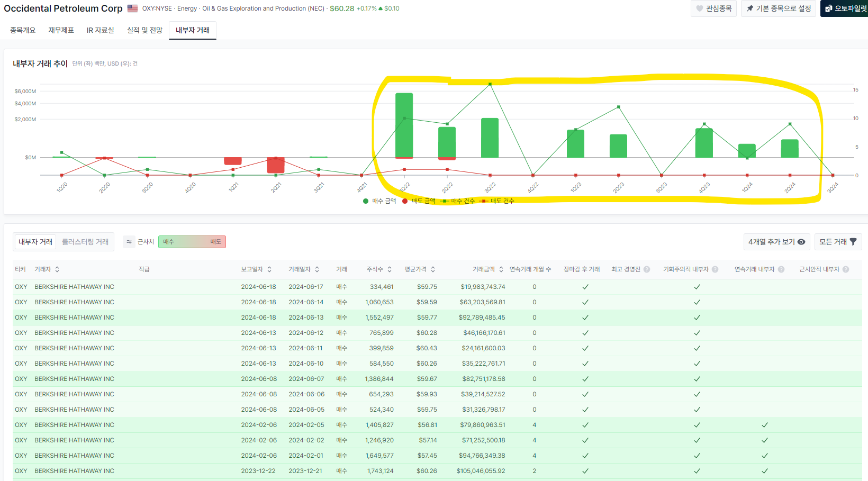Click the filter funnel icon in 모든 거래

click(x=853, y=242)
